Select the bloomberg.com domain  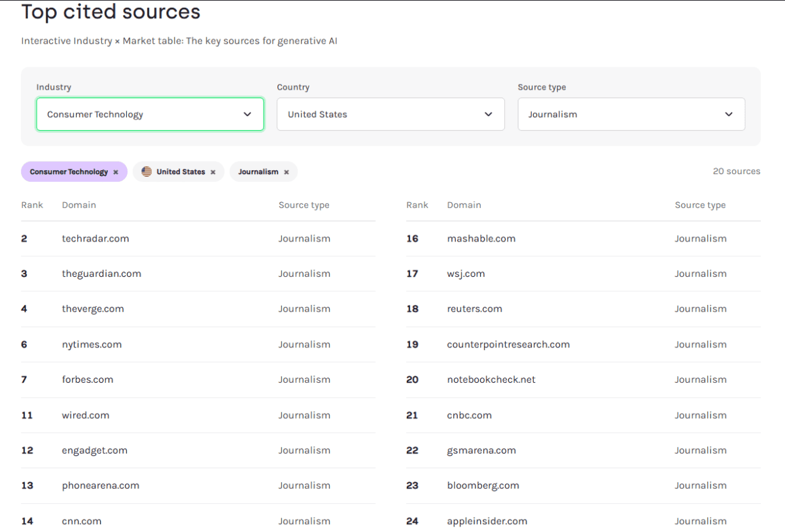click(483, 486)
